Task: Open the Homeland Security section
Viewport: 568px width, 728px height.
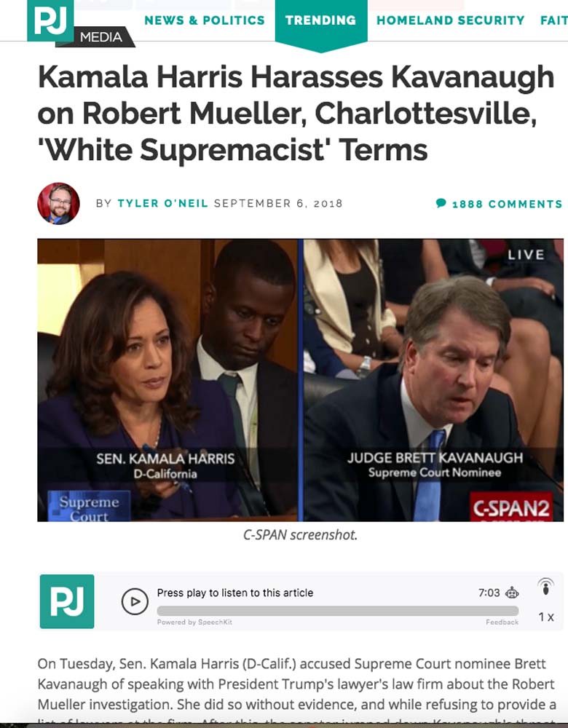Action: coord(451,20)
